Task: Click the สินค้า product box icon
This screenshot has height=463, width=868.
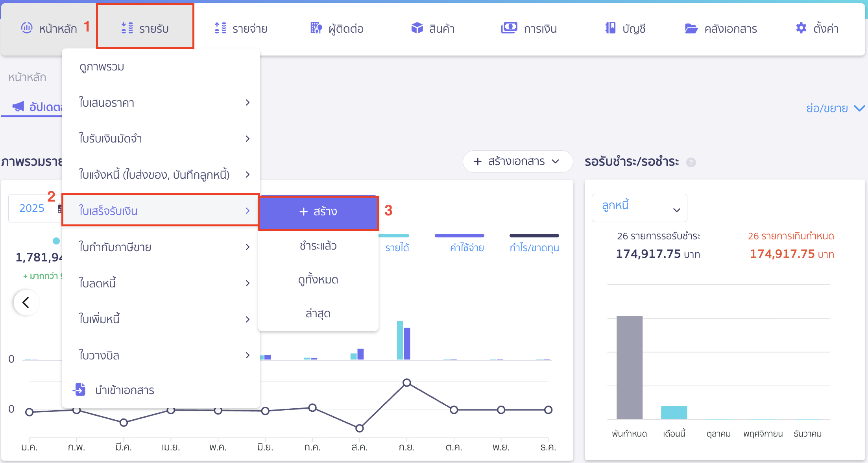Action: tap(417, 28)
